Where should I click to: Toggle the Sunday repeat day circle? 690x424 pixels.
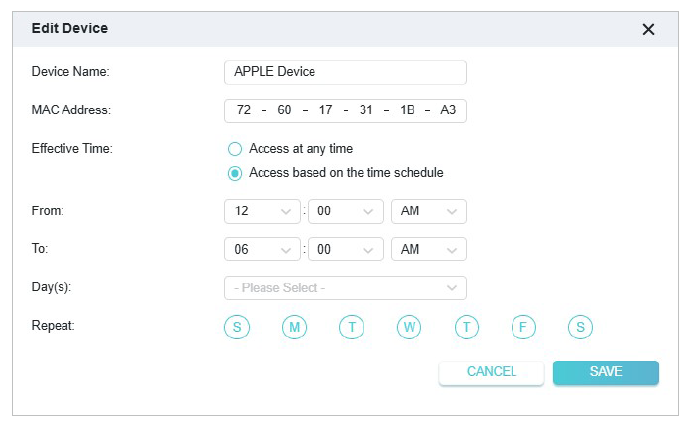237,326
